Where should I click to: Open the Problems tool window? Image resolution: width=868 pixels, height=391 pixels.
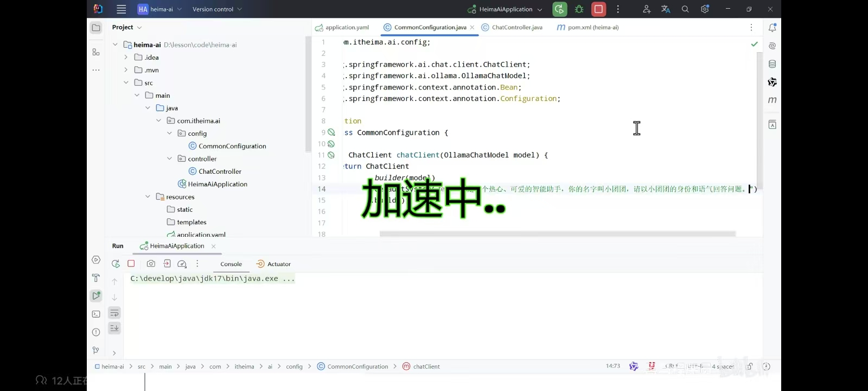(96, 332)
